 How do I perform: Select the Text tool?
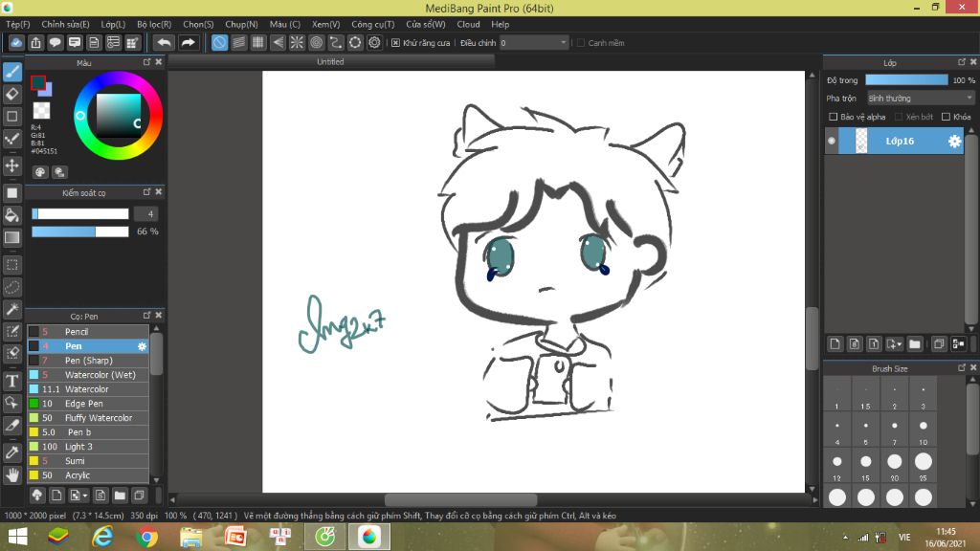pos(11,381)
